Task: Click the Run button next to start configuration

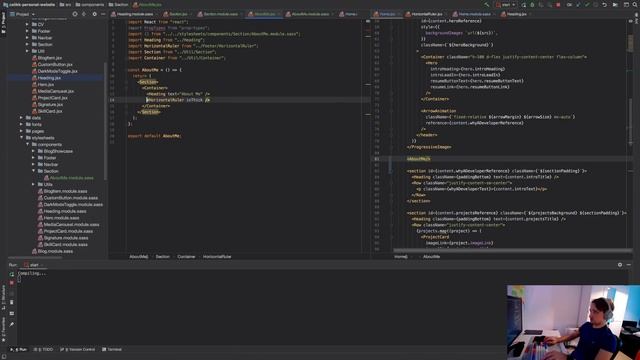Action: coord(523,4)
